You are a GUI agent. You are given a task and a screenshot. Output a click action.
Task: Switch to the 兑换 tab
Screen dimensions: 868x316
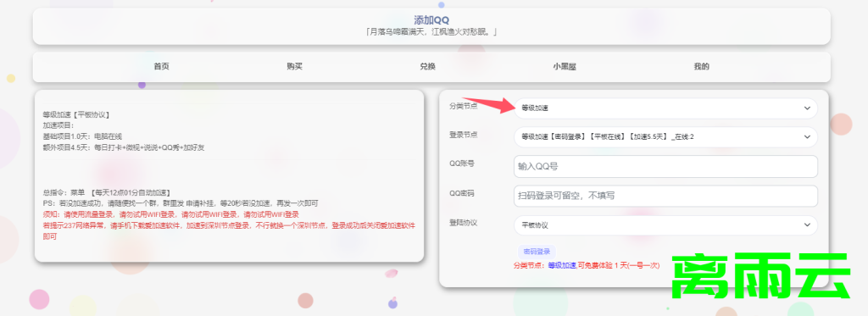[x=427, y=67]
